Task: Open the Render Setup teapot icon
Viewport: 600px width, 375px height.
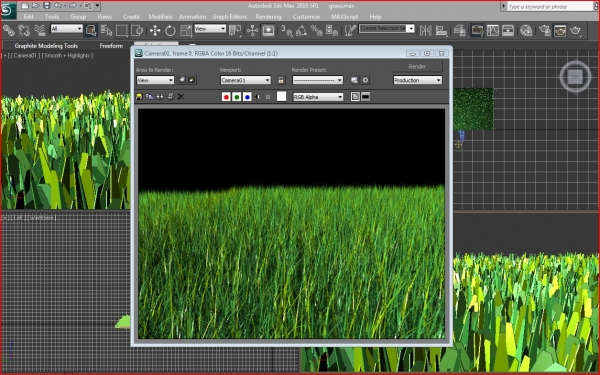Action: pos(545,30)
